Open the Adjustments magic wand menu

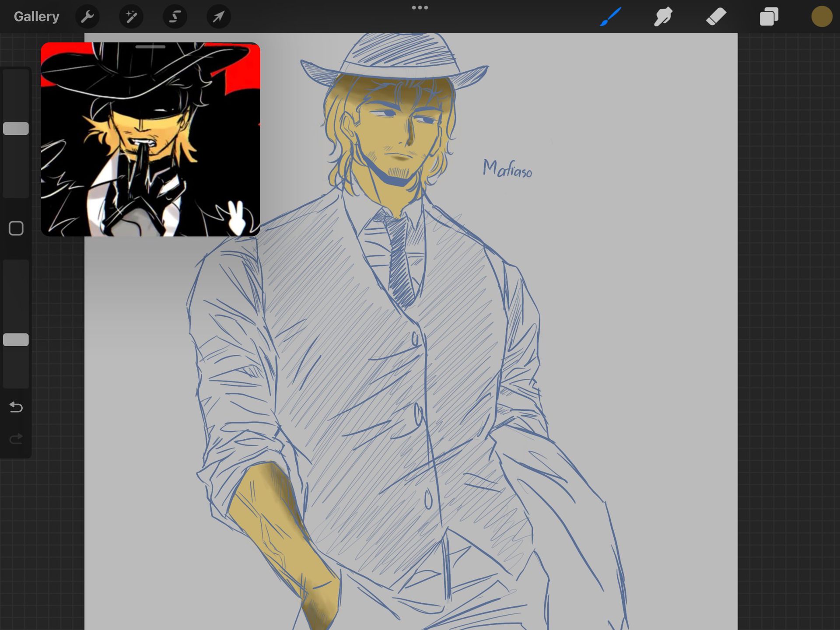131,17
